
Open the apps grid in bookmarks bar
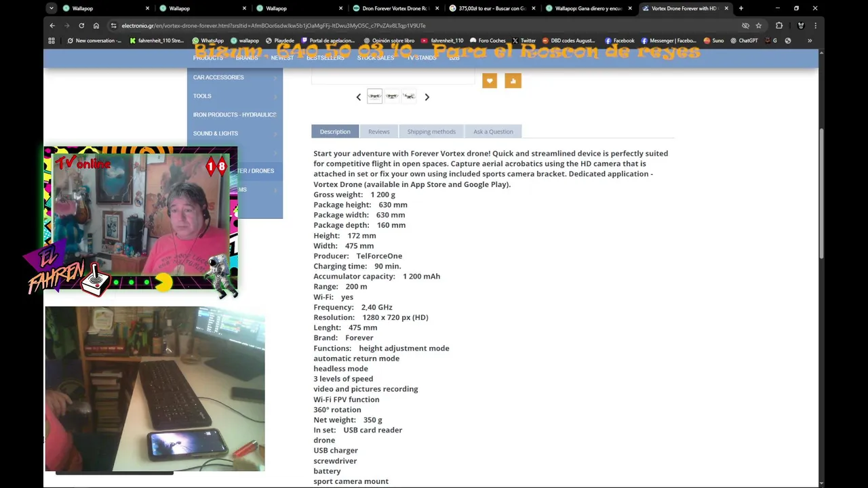pos(52,41)
